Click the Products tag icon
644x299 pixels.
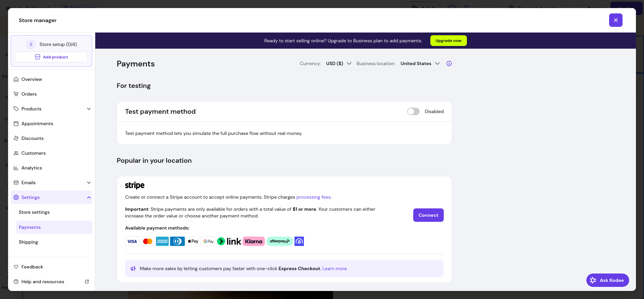point(16,109)
